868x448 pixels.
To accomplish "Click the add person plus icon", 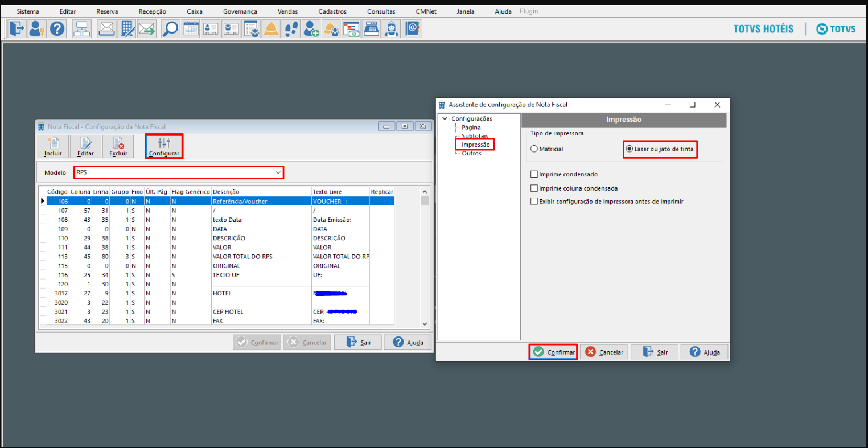I will click(311, 28).
